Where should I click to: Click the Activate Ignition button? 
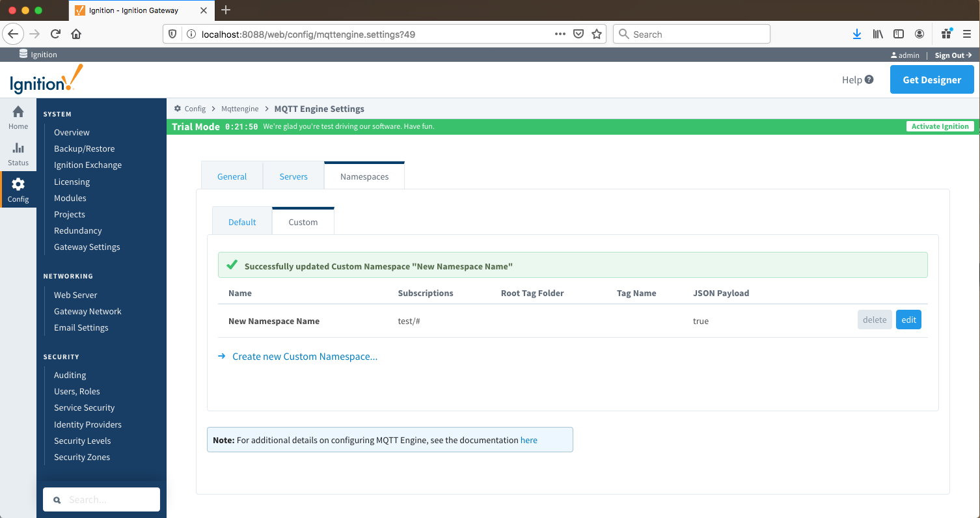pyautogui.click(x=940, y=126)
